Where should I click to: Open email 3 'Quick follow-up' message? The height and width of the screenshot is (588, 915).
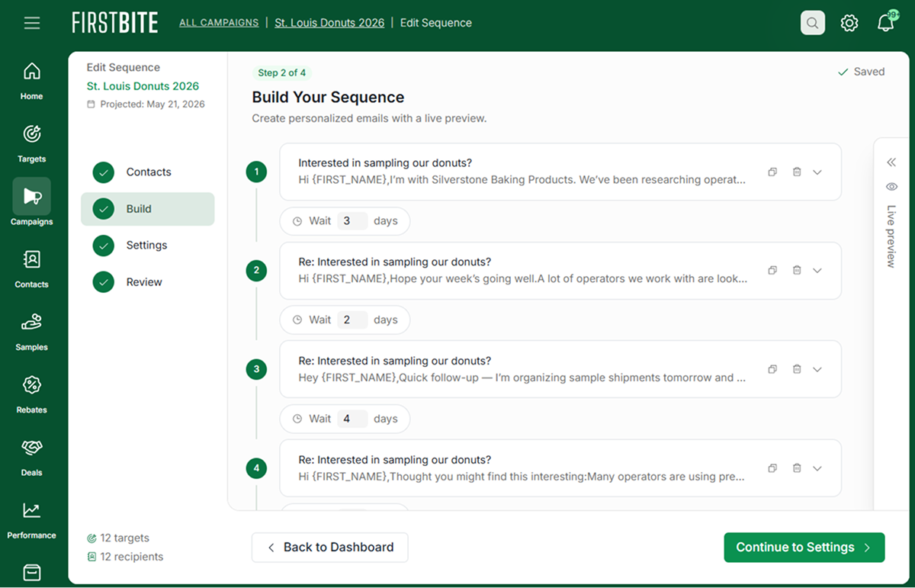(560, 369)
